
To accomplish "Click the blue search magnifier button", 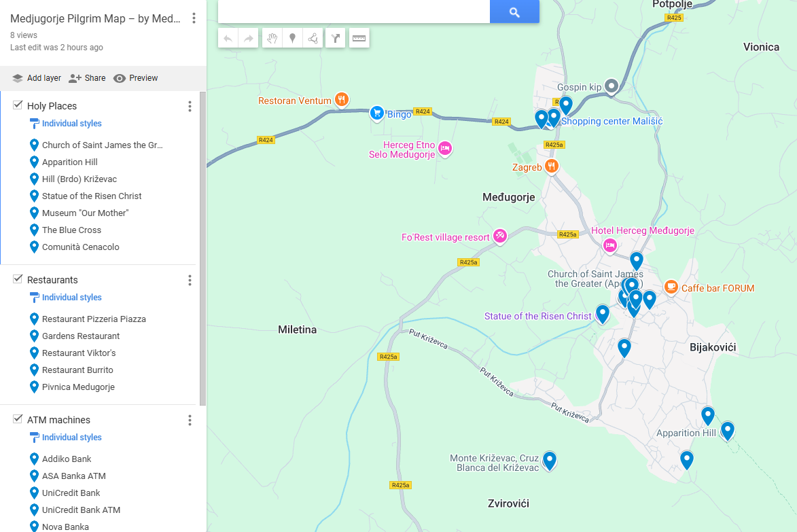I will 514,12.
